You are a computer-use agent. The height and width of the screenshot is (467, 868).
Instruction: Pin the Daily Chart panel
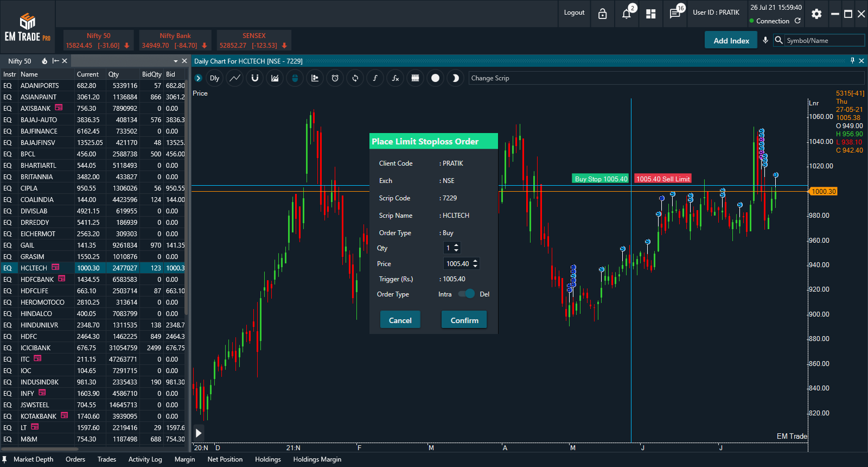coord(852,61)
